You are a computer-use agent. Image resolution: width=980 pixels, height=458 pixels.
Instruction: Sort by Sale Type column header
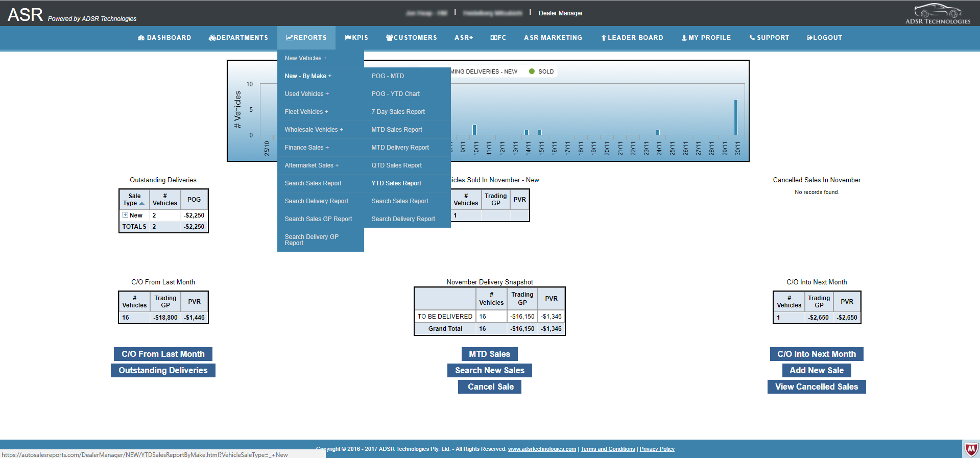(134, 199)
